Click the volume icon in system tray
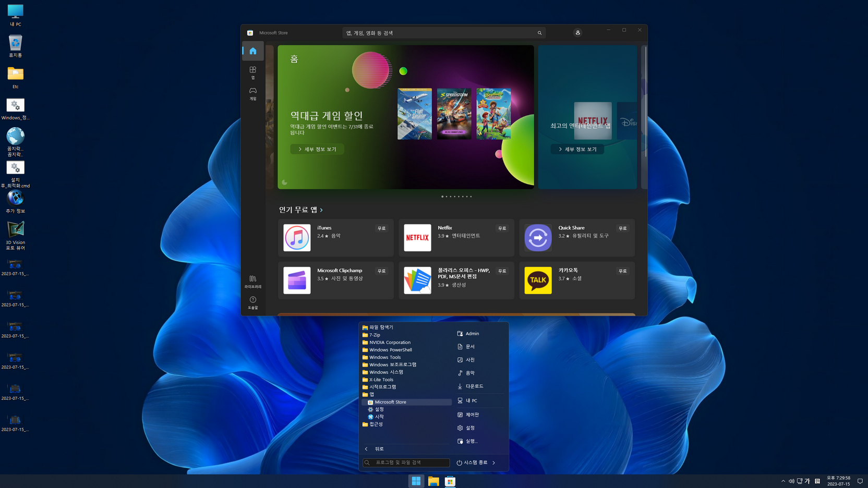The image size is (868, 488). pyautogui.click(x=791, y=481)
